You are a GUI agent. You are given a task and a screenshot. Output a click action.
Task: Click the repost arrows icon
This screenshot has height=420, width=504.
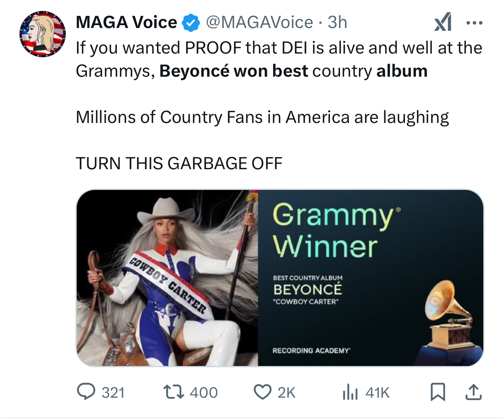(173, 392)
